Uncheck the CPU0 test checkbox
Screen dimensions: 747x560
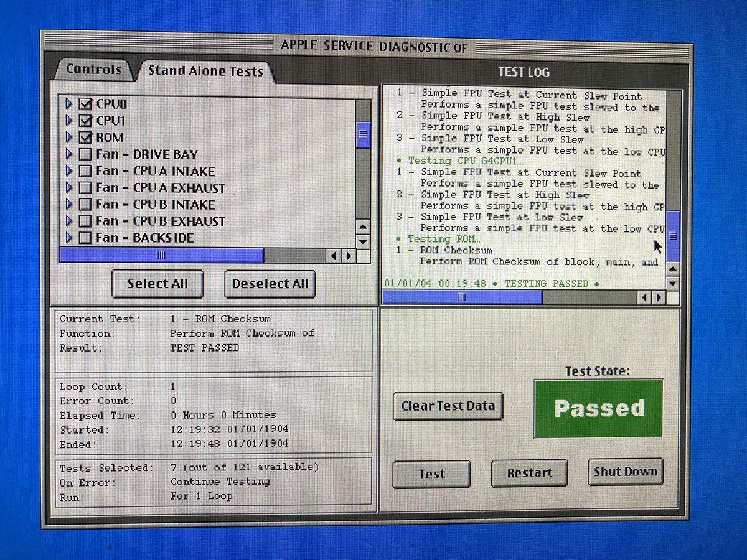tap(85, 104)
